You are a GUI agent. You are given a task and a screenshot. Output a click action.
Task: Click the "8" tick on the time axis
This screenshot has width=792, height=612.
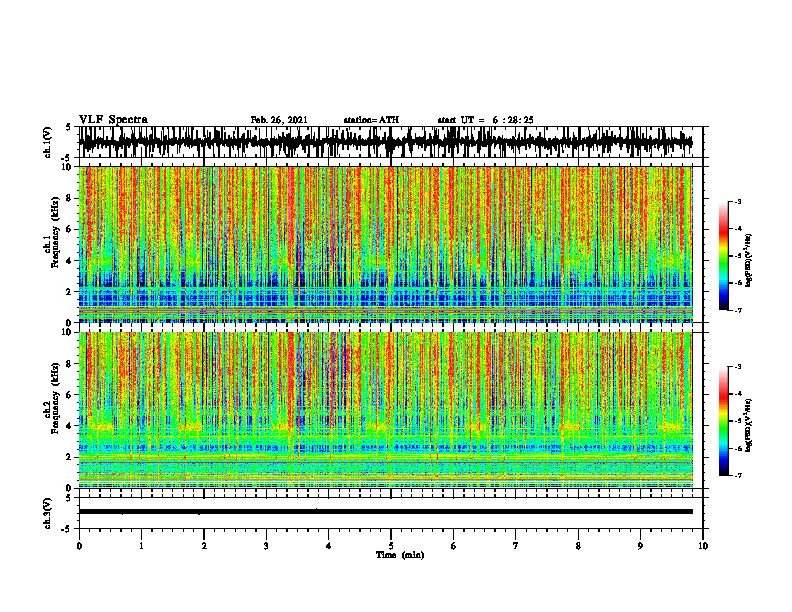[578, 546]
